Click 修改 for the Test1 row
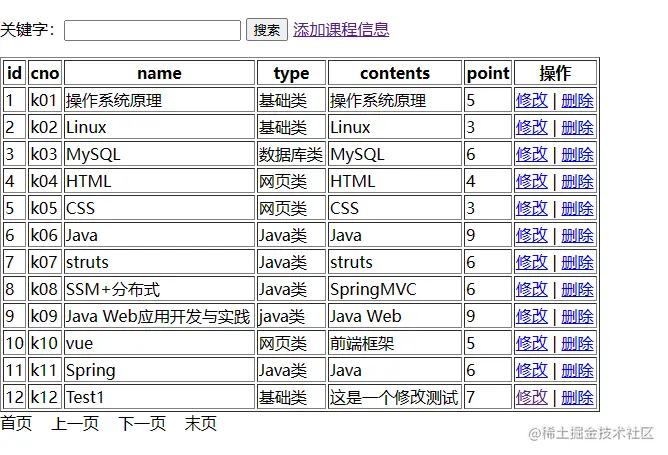 (x=531, y=397)
